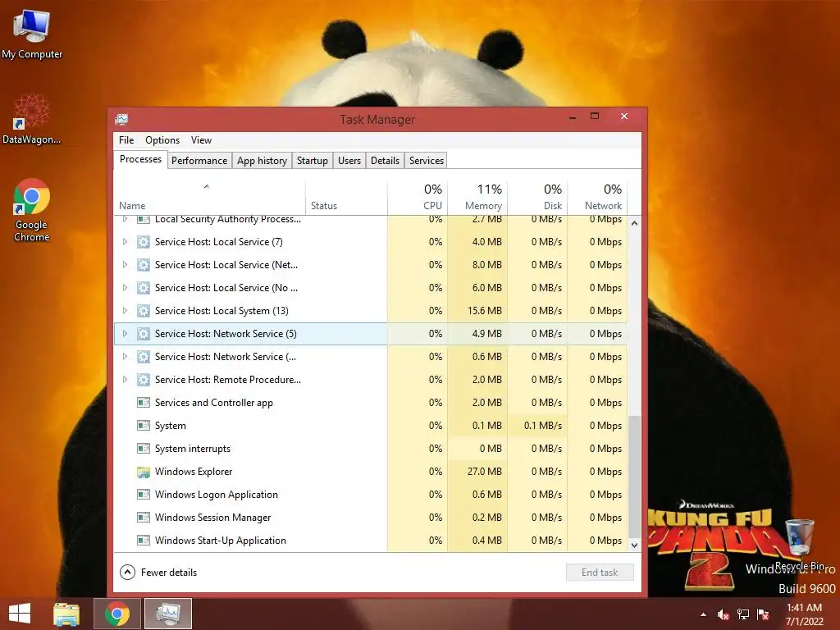Screen dimensions: 840x630
Task: Click the Windows Explorer folder icon
Action: pyautogui.click(x=143, y=472)
